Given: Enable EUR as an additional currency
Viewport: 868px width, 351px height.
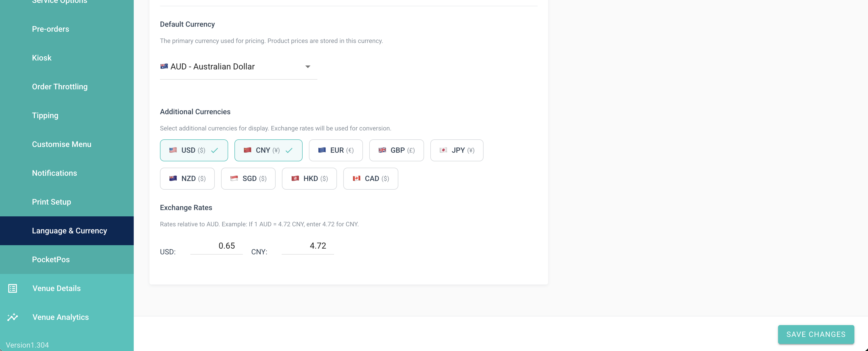Looking at the screenshot, I should [x=336, y=150].
